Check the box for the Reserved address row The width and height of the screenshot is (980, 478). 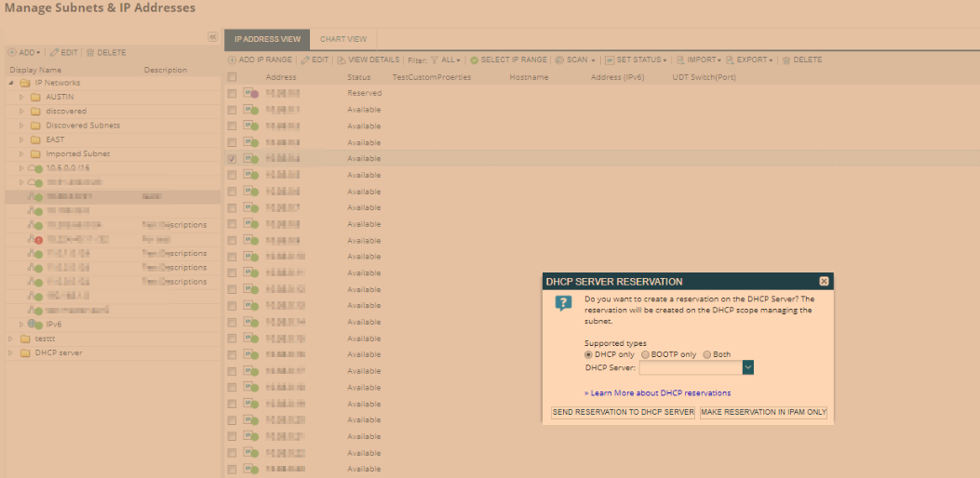click(x=233, y=93)
